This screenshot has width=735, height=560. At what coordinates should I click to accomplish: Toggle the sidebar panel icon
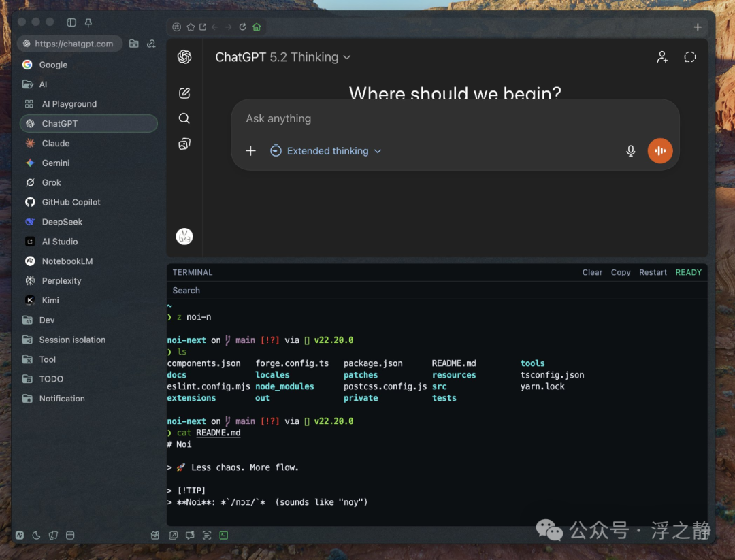point(71,22)
